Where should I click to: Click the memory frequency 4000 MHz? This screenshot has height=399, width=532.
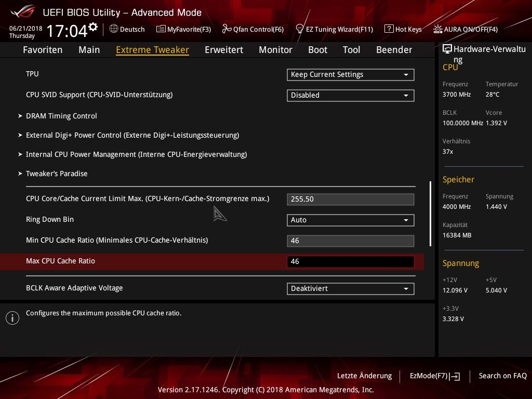point(456,207)
